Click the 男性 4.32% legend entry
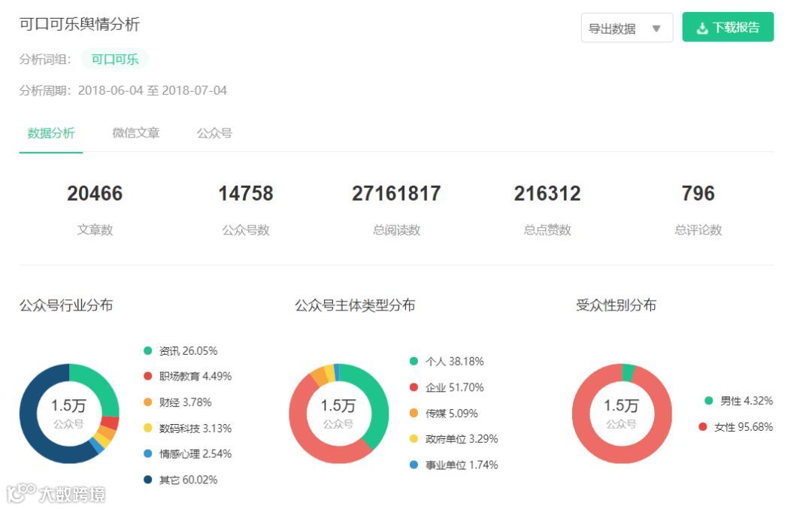The image size is (812, 509). point(738,400)
